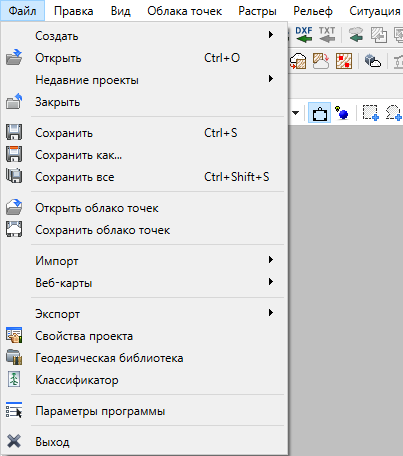
Task: Click the Ctrl+Shift+S shortcut text
Action: coord(237,177)
